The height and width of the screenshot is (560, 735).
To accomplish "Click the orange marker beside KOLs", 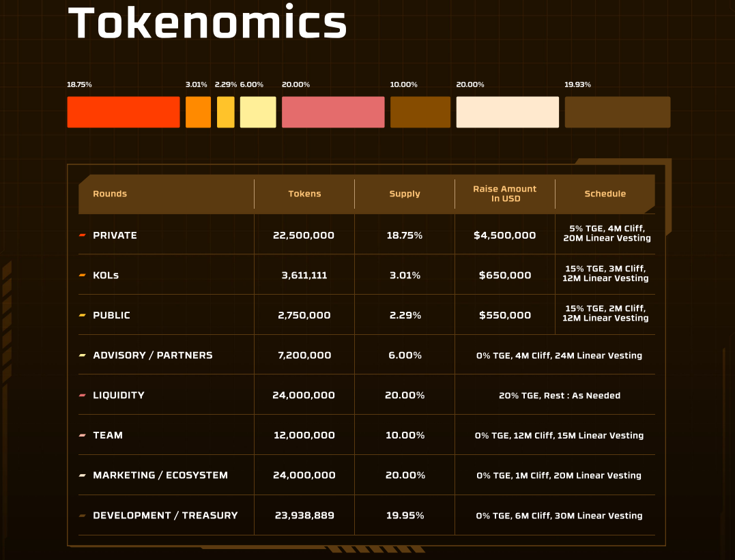I will click(x=82, y=276).
